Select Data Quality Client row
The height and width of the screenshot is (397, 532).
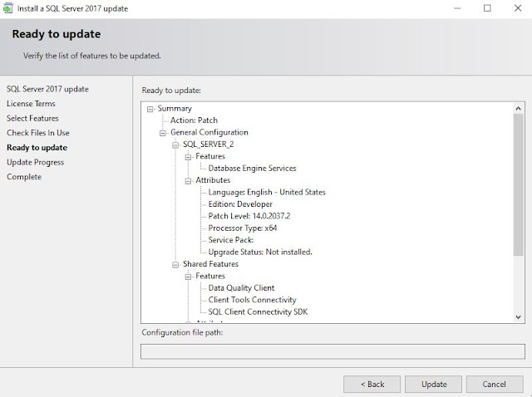pos(241,288)
